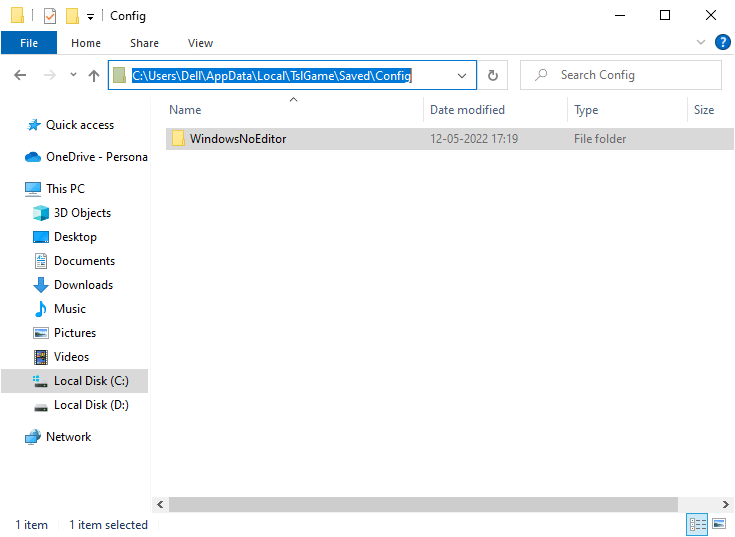Select Local Disk (C:) in sidebar
This screenshot has width=735, height=537.
(x=75, y=381)
